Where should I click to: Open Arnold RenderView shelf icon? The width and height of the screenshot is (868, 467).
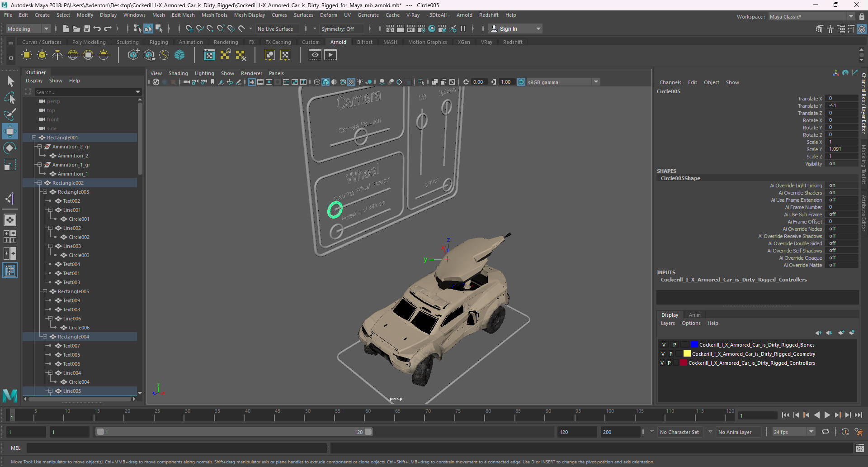(x=315, y=55)
